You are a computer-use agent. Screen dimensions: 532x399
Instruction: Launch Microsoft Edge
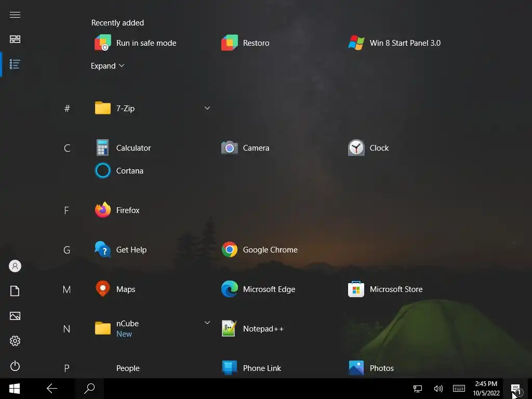click(x=259, y=289)
